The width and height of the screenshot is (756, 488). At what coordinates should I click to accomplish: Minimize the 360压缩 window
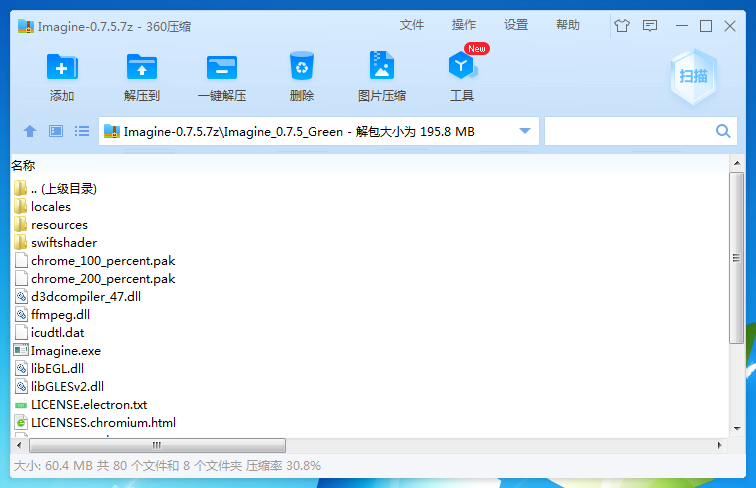(x=682, y=26)
